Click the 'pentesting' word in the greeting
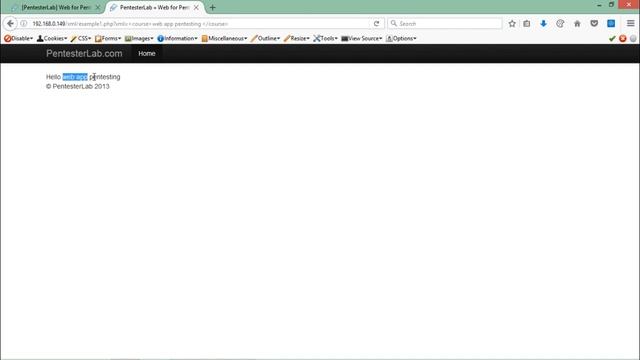Screen dimensions: 640x360 tap(105, 77)
